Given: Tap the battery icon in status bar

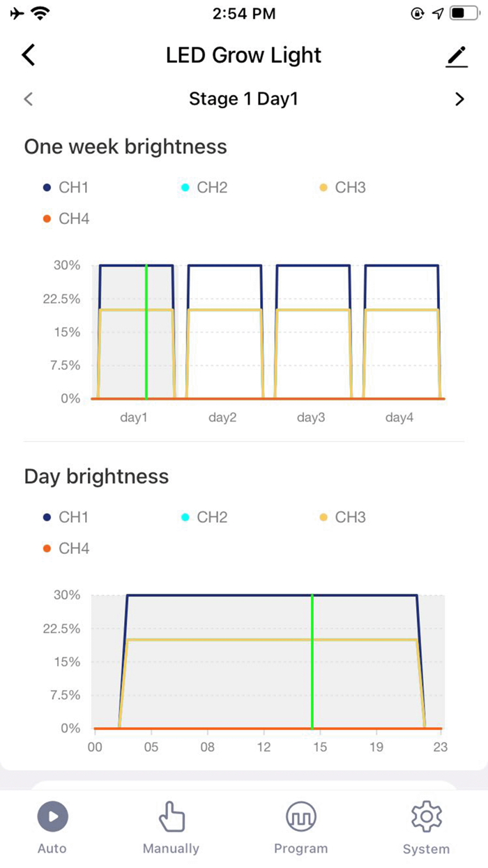Looking at the screenshot, I should pos(465,13).
